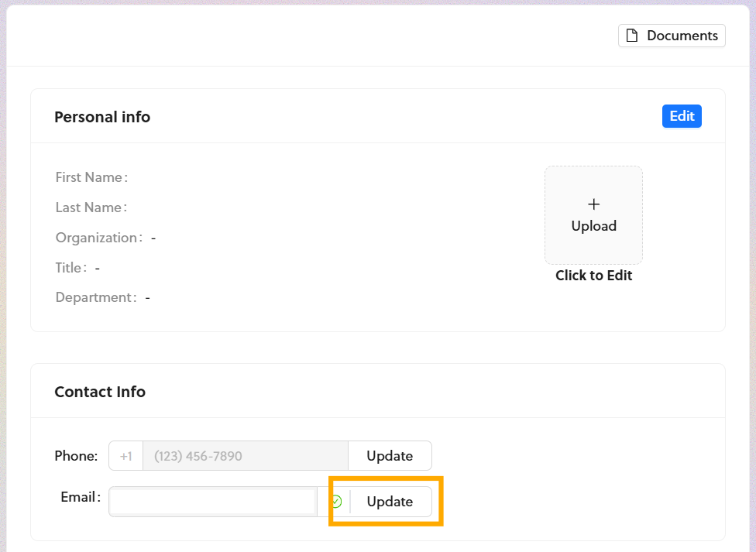
Task: Click the Department field label
Action: pos(94,297)
